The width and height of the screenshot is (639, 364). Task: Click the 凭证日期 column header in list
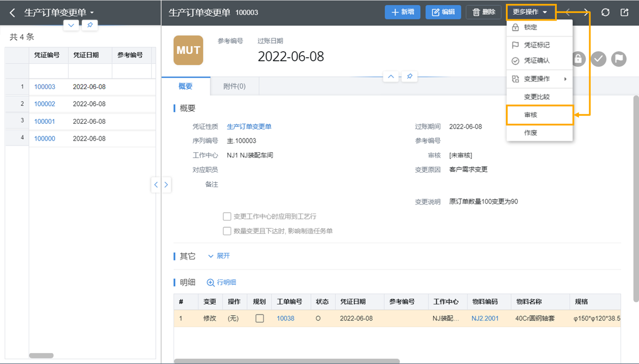click(x=90, y=55)
